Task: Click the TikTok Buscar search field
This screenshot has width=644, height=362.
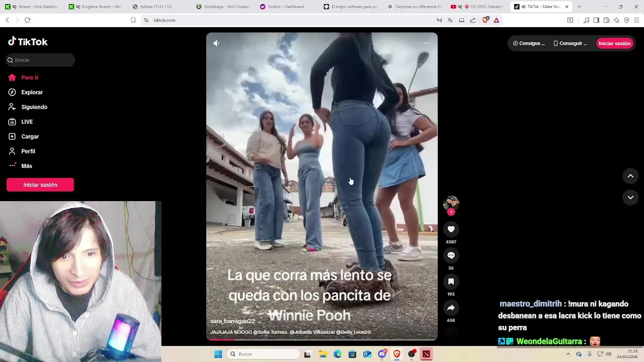Action: point(40,60)
